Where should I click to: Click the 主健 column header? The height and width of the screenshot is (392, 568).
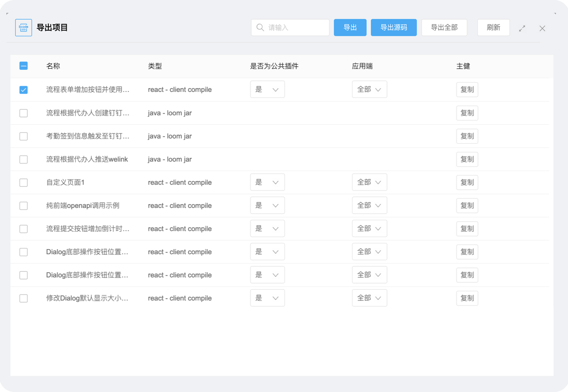(x=463, y=66)
